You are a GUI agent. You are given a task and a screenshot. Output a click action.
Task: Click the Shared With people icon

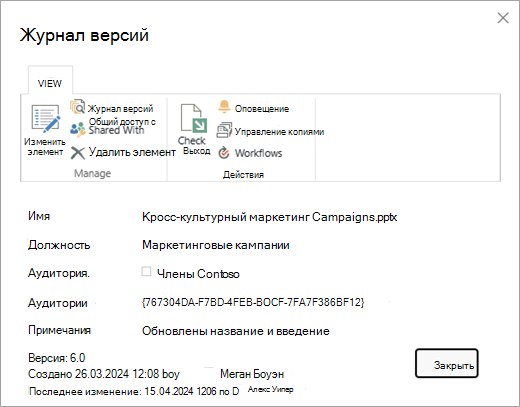pos(78,129)
